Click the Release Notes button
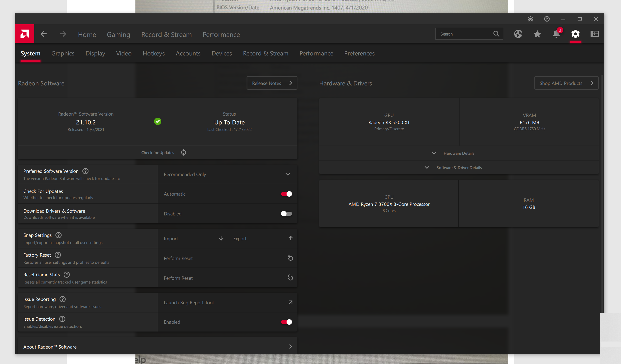The height and width of the screenshot is (364, 621). click(x=272, y=83)
